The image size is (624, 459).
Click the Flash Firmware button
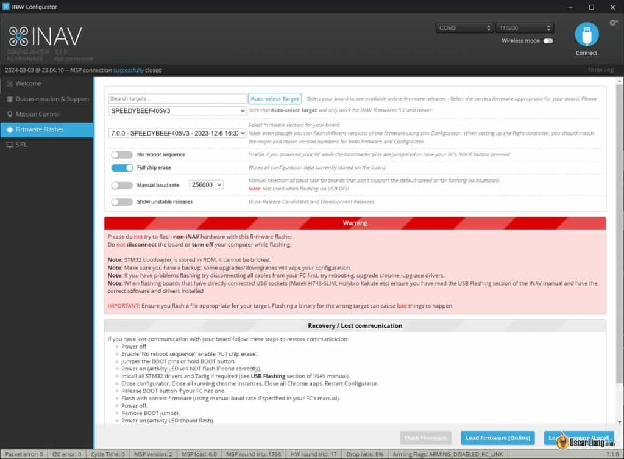coord(425,438)
